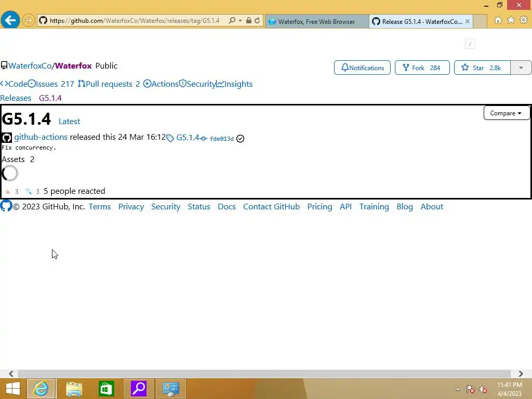The height and width of the screenshot is (399, 532).
Task: Open the browser Tools gear icon
Action: [524, 20]
